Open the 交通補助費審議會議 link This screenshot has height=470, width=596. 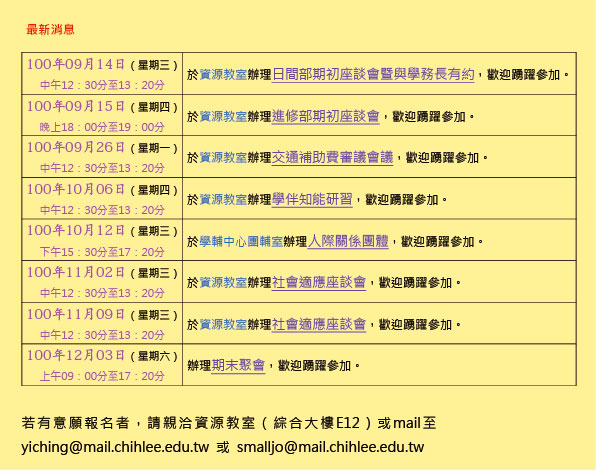333,157
